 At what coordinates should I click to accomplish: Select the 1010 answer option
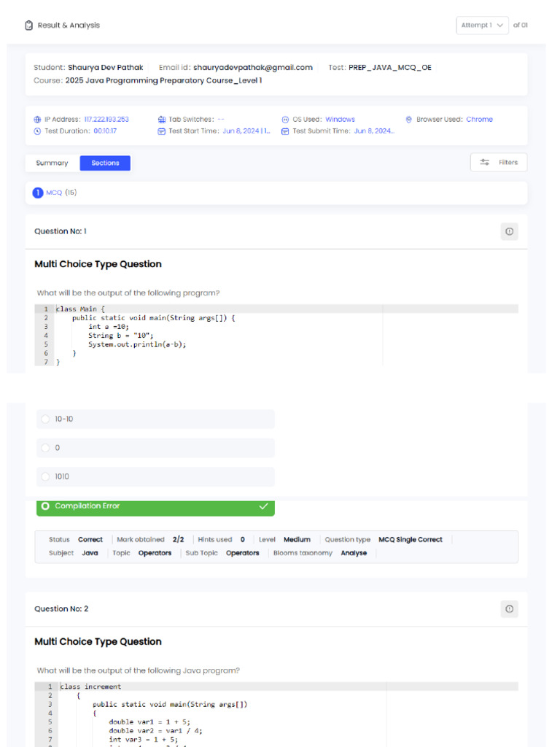[155, 476]
